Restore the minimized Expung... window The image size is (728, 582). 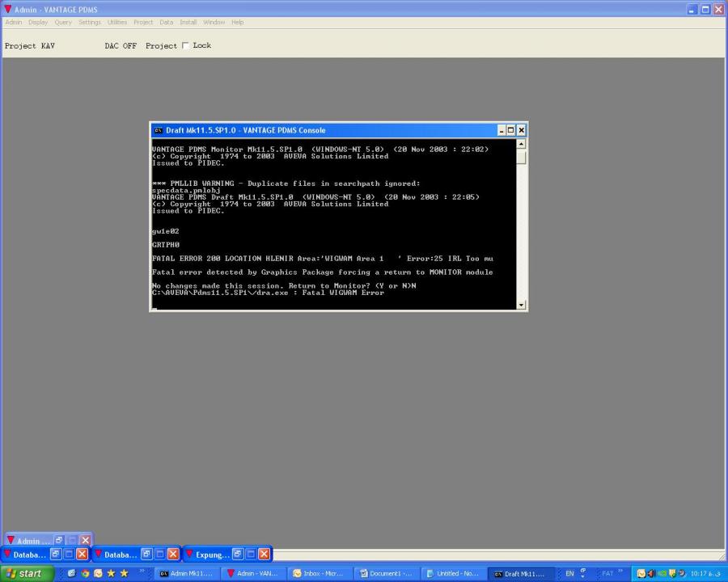(238, 555)
